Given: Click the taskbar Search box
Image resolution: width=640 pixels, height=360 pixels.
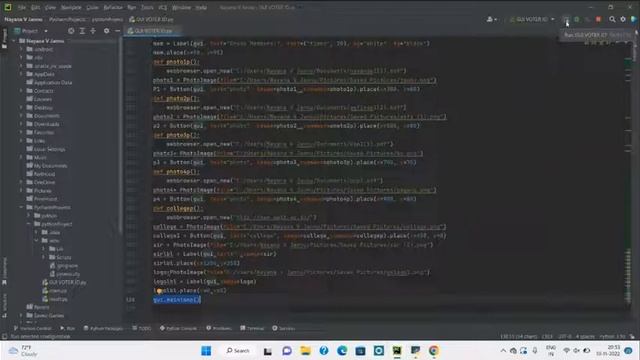Looking at the screenshot, I should (x=238, y=351).
